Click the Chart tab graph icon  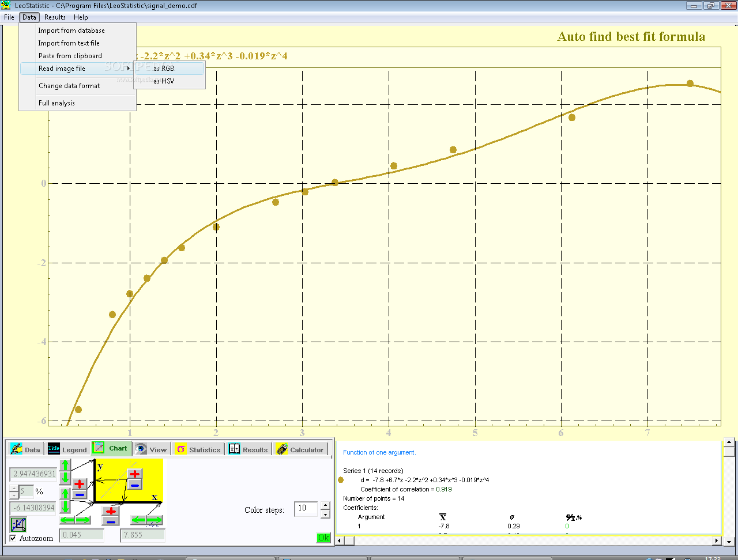pos(98,448)
